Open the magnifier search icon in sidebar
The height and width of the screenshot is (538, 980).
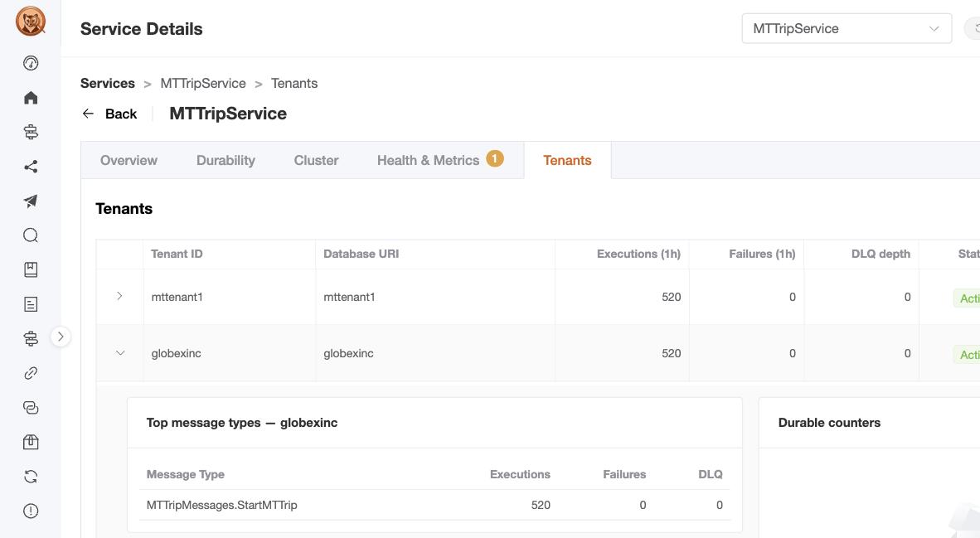pyautogui.click(x=31, y=235)
